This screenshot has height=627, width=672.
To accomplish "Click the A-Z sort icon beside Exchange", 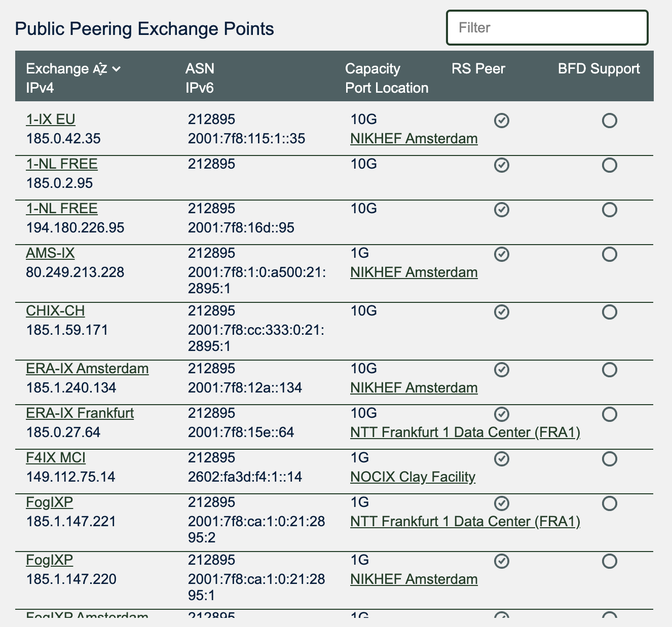I will pyautogui.click(x=100, y=69).
